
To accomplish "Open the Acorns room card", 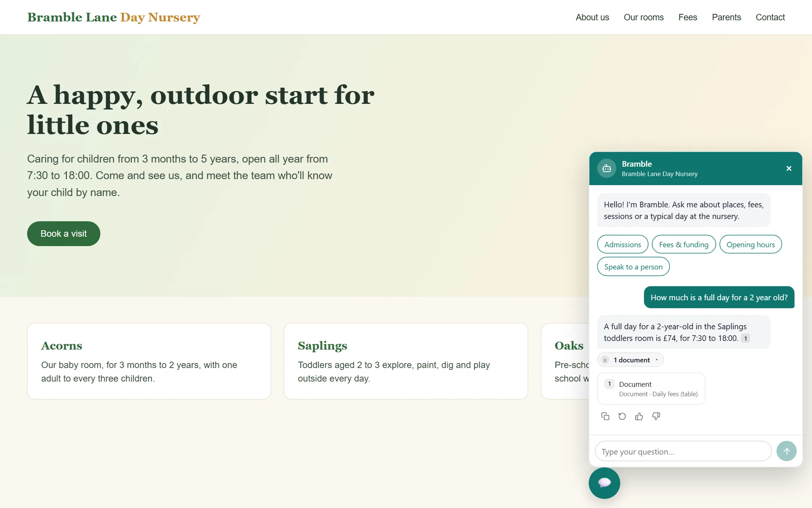I will click(x=149, y=361).
